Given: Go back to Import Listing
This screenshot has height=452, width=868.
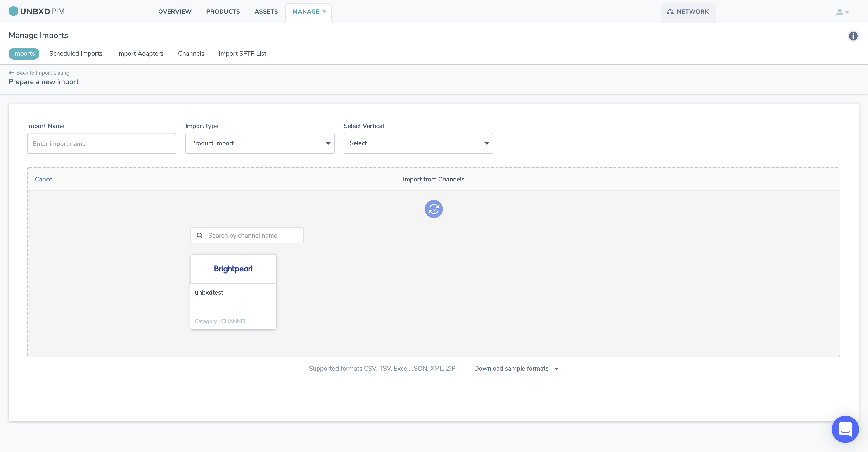Looking at the screenshot, I should pos(39,72).
